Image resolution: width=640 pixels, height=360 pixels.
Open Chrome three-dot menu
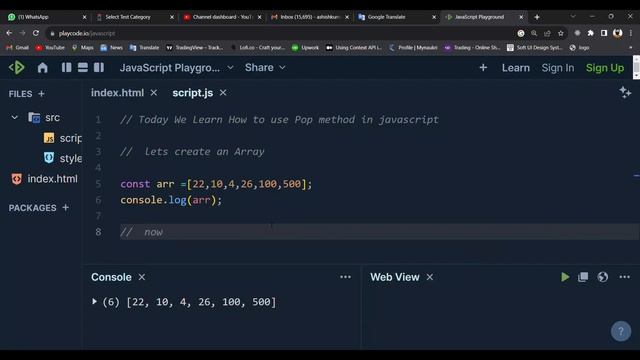pos(631,33)
